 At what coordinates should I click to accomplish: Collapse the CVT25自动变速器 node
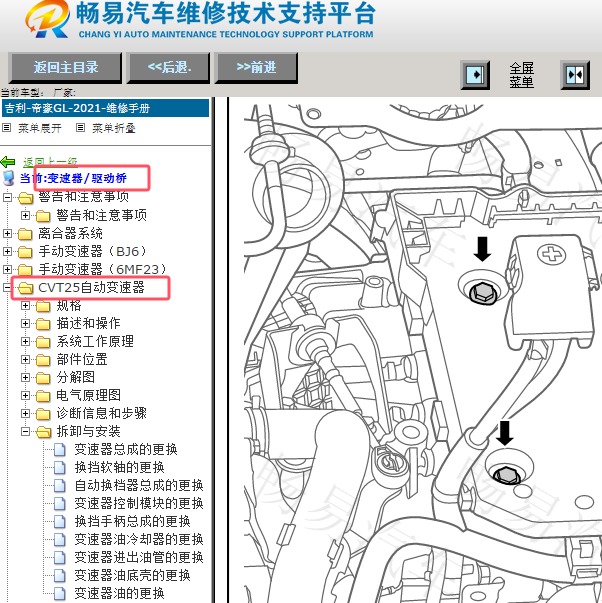(x=7, y=287)
